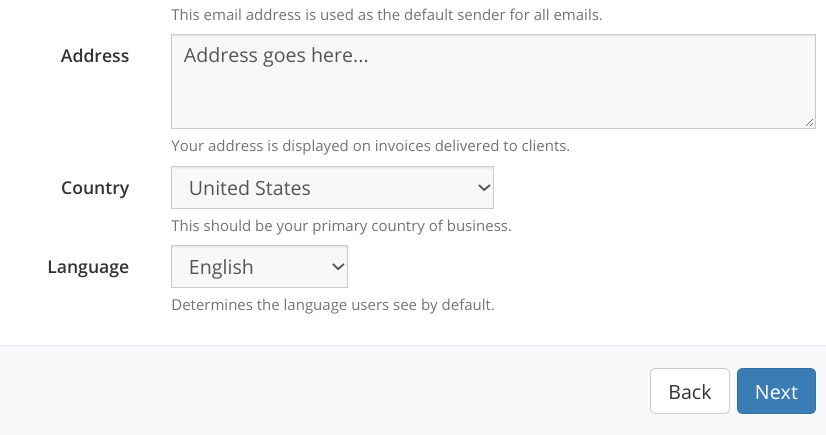Click the primary country of business hint
This screenshot has height=435, width=826.
341,226
